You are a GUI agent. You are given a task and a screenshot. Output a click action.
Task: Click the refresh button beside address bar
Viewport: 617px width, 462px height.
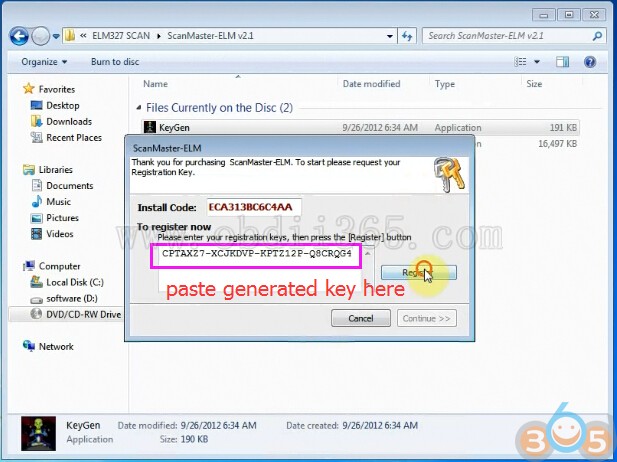point(407,36)
